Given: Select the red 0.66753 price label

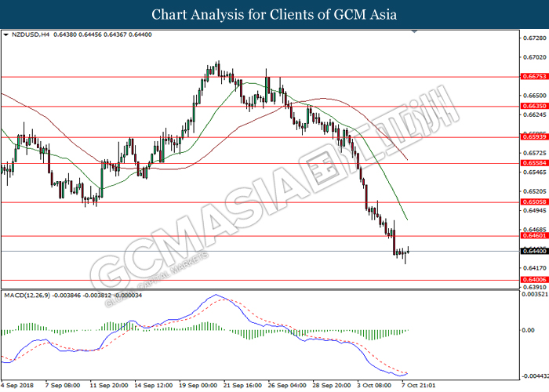Looking at the screenshot, I should [534, 76].
